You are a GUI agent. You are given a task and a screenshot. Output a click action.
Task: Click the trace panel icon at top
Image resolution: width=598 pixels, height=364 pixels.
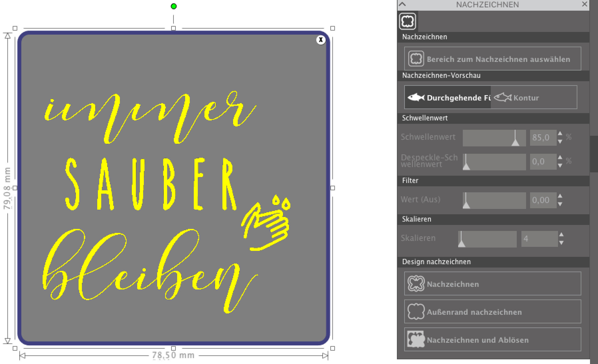[x=408, y=21]
